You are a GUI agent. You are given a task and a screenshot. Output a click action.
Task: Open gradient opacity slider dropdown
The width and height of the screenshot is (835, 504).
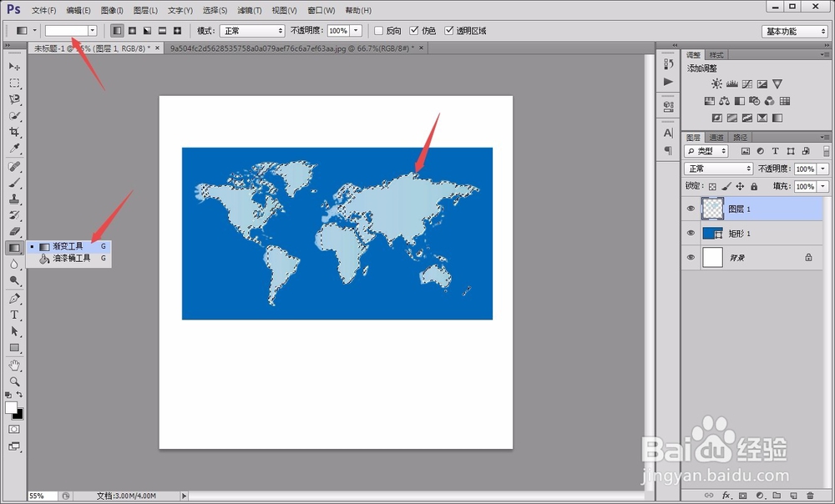click(x=357, y=31)
